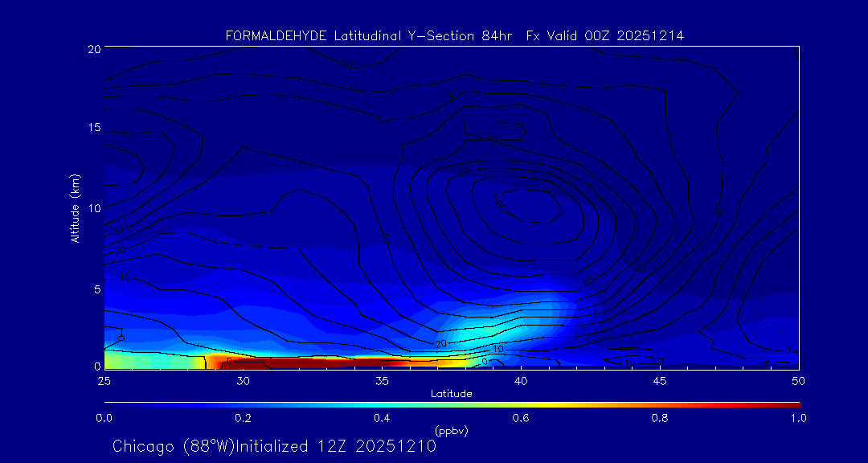Click the 20 tick on altitude axis
868x463 pixels.
pos(93,49)
